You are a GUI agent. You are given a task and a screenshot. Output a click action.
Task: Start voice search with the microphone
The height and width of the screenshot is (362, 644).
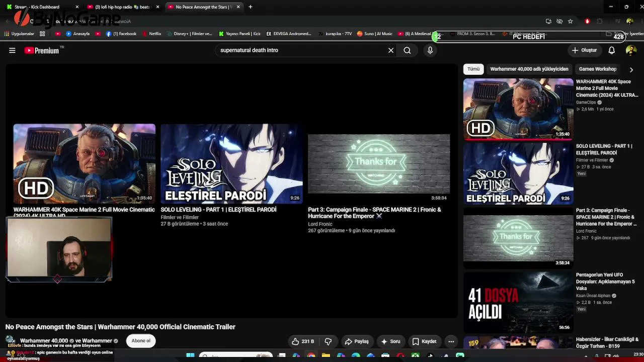click(430, 50)
